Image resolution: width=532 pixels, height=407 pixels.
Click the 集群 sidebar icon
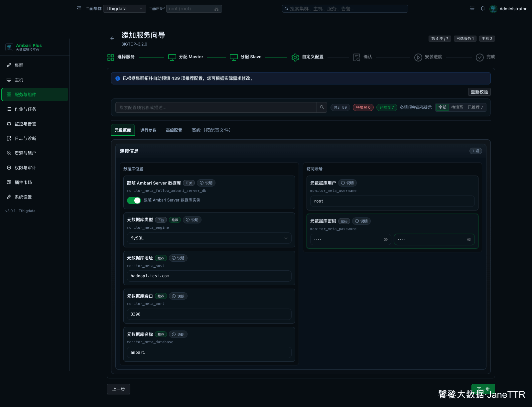click(x=9, y=65)
